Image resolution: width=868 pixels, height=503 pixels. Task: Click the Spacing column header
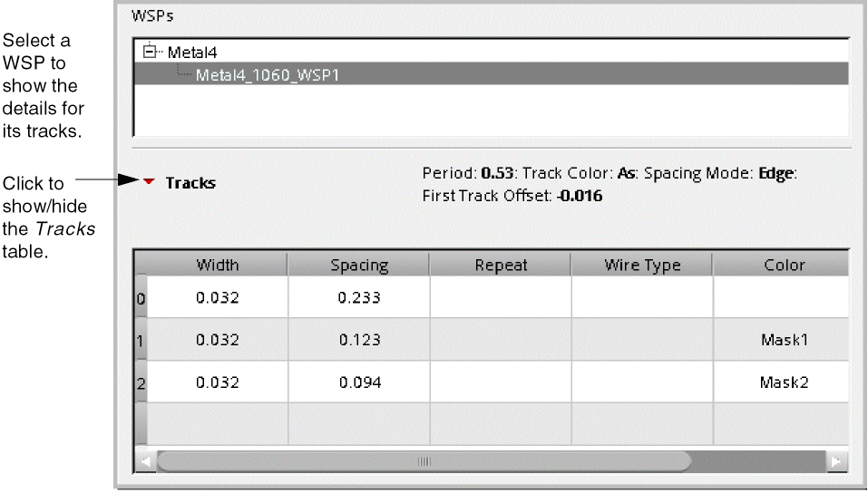[359, 266]
